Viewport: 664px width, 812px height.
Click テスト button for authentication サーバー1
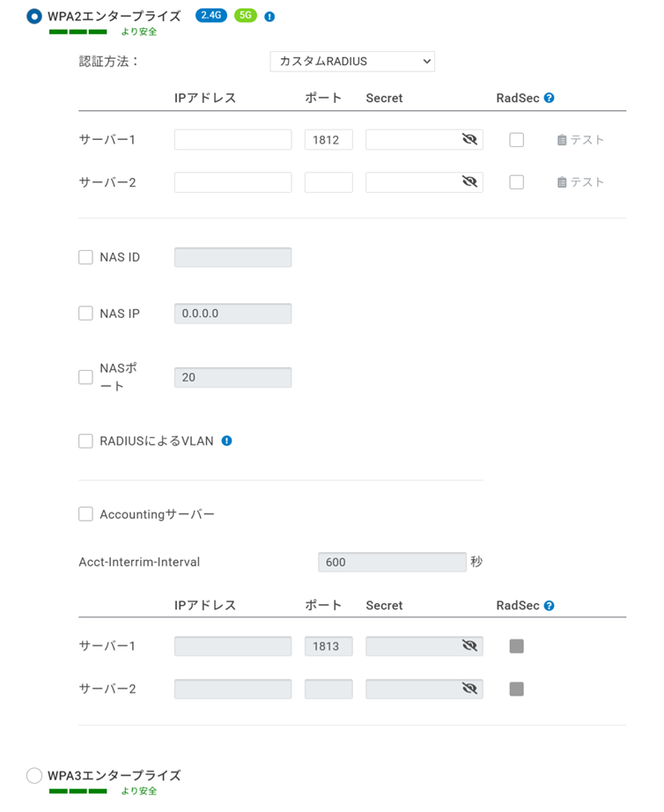coord(580,140)
